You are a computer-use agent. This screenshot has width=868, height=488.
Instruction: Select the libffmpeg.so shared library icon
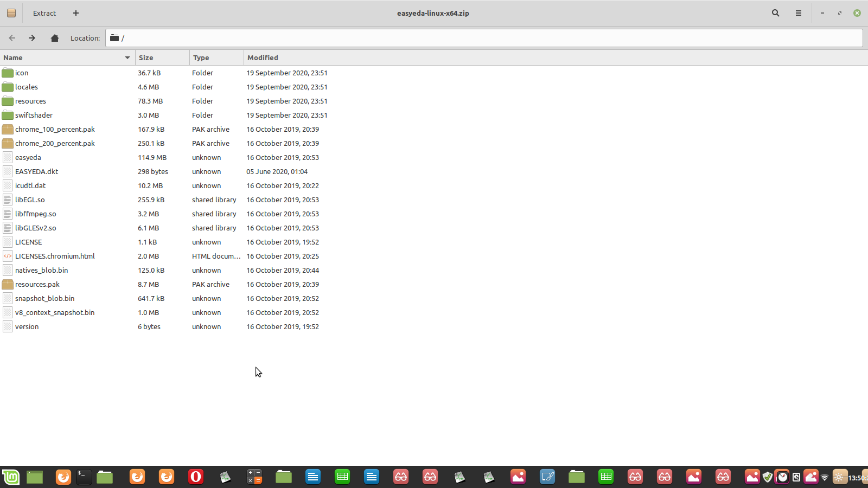8,214
